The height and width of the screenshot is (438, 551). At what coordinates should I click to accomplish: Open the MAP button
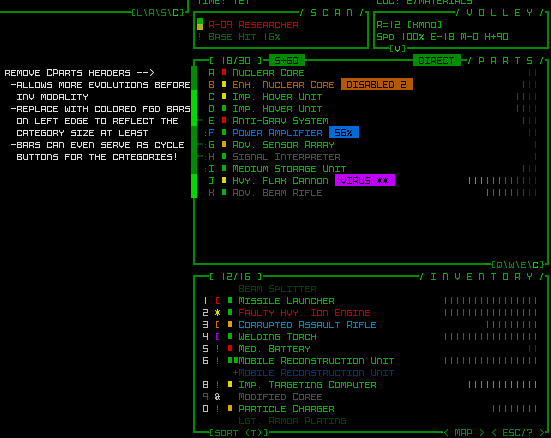[464, 433]
